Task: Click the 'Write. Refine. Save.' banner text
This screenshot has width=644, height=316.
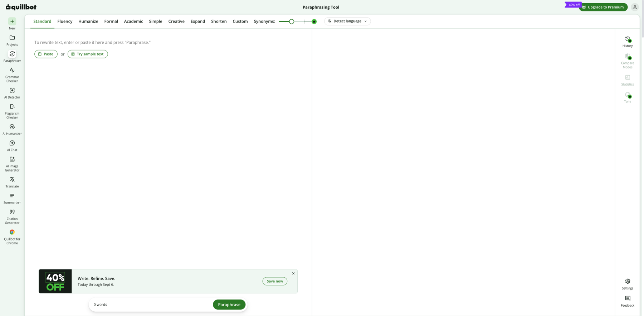Action: click(x=96, y=278)
